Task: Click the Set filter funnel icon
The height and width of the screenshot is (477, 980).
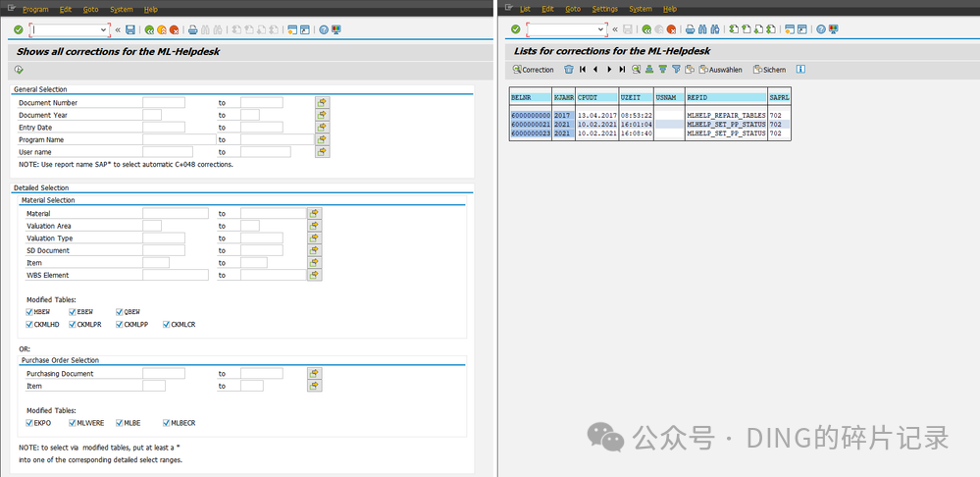Action: point(676,70)
